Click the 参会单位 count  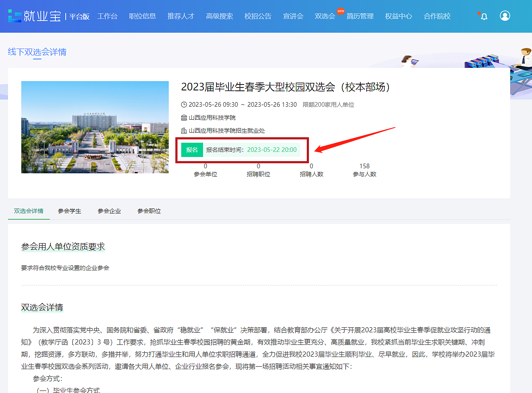pyautogui.click(x=206, y=170)
